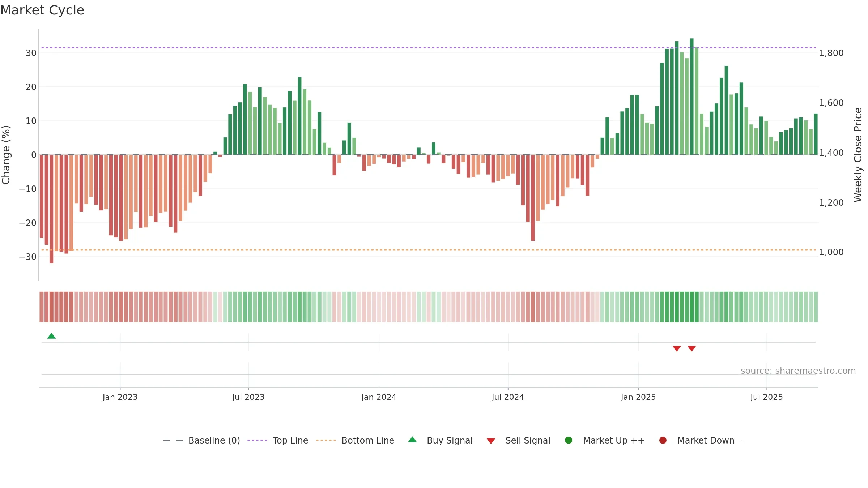The image size is (868, 488).
Task: Click the dark red circle icon in legend
Action: 663,440
